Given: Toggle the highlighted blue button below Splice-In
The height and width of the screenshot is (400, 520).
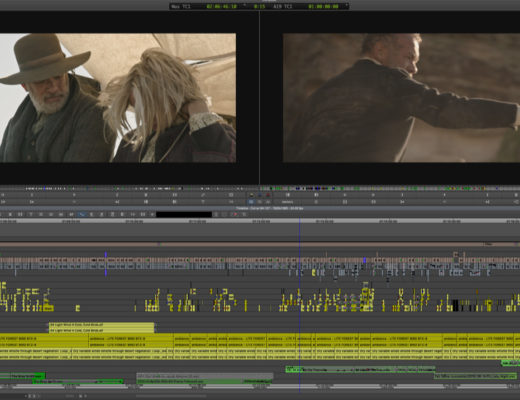Looking at the screenshot, I should [251, 202].
